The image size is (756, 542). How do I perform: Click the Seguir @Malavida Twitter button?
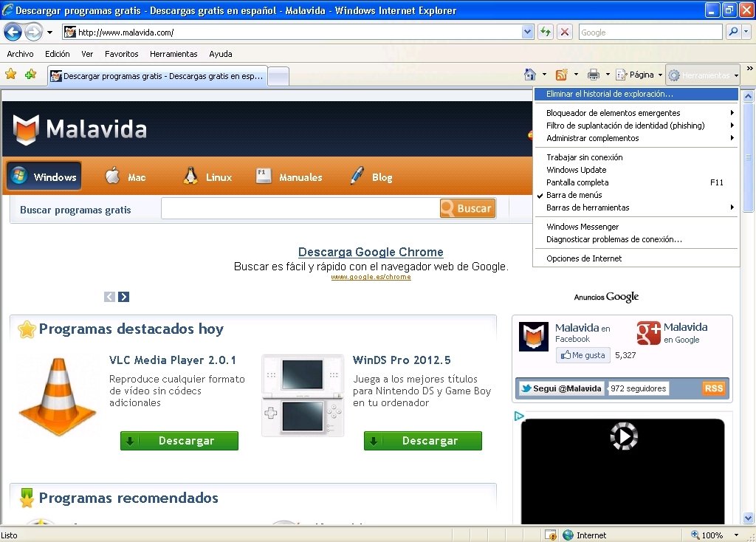click(562, 388)
